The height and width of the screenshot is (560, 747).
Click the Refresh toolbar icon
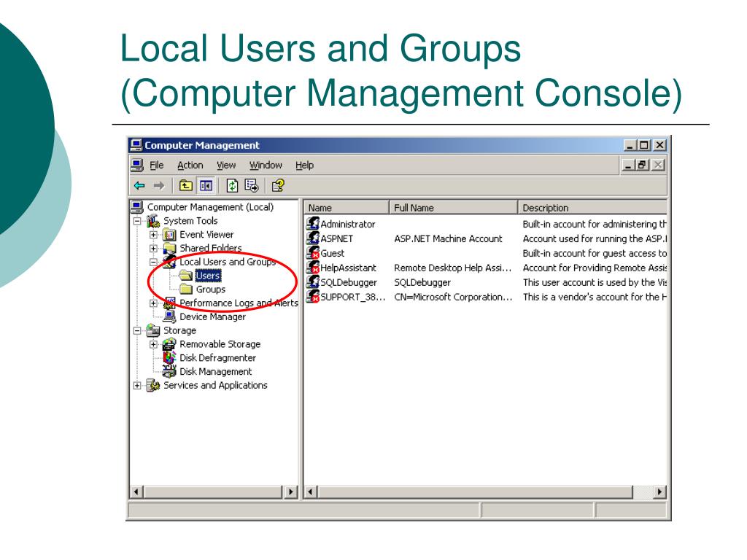[x=233, y=185]
